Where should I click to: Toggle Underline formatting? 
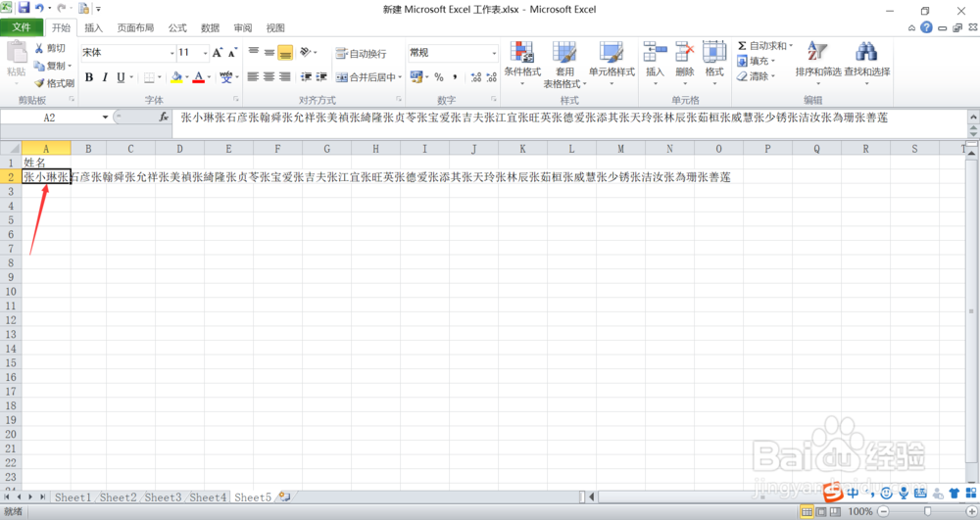[121, 77]
